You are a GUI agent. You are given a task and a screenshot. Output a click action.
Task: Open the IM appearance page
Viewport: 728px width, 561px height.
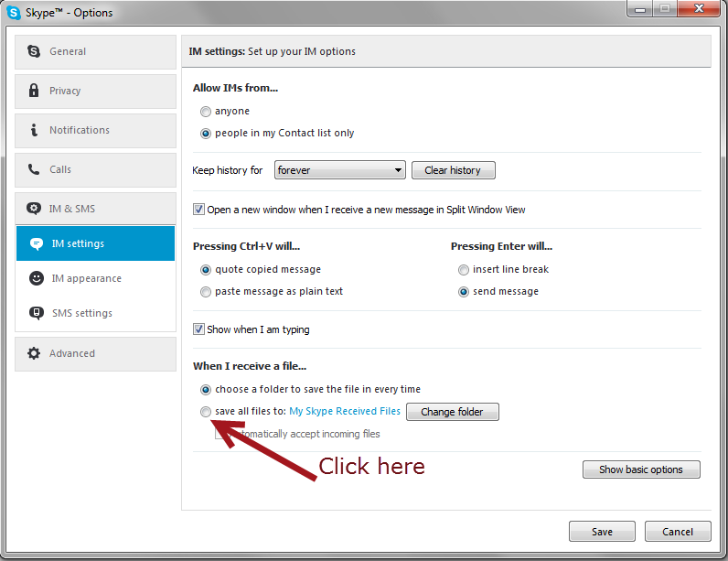[x=96, y=278]
